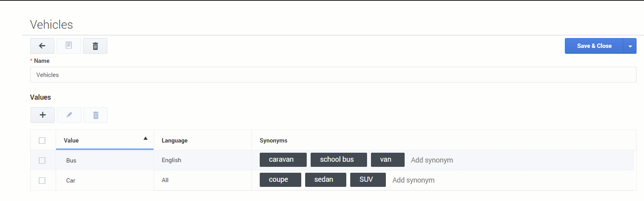Toggle the select-all header checkbox
This screenshot has width=644, height=201.
click(42, 141)
